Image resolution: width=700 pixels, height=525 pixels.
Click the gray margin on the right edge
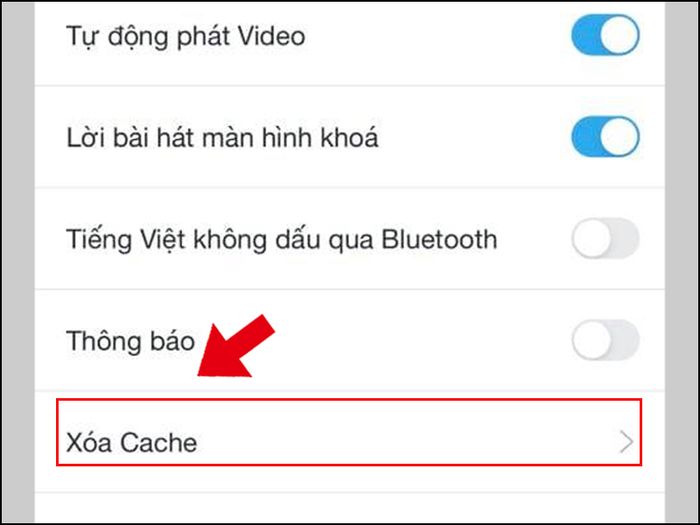click(681, 262)
